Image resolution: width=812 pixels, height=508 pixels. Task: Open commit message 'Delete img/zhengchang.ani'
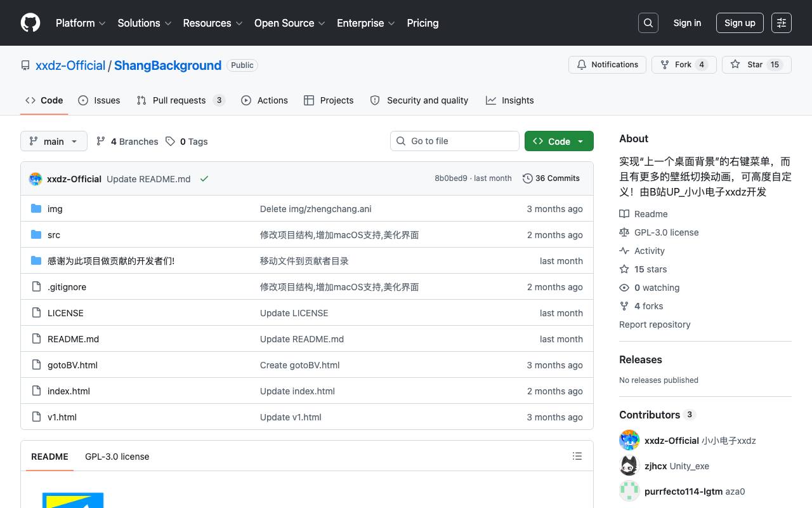coord(316,209)
